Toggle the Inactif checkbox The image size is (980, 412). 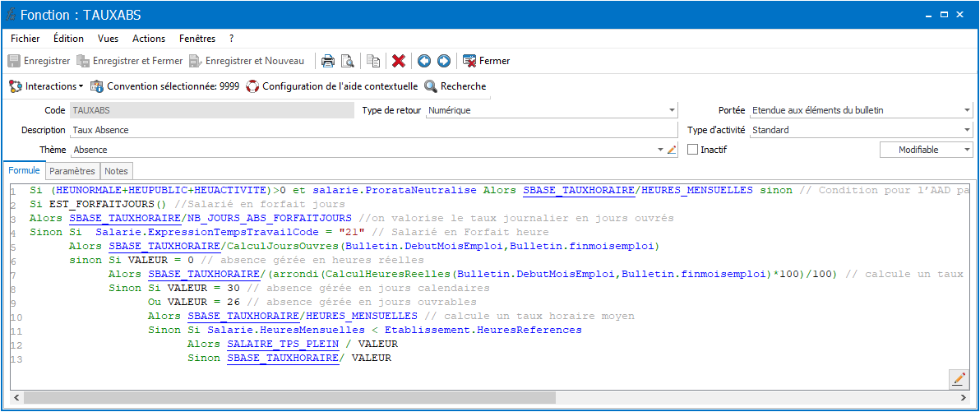pos(692,150)
